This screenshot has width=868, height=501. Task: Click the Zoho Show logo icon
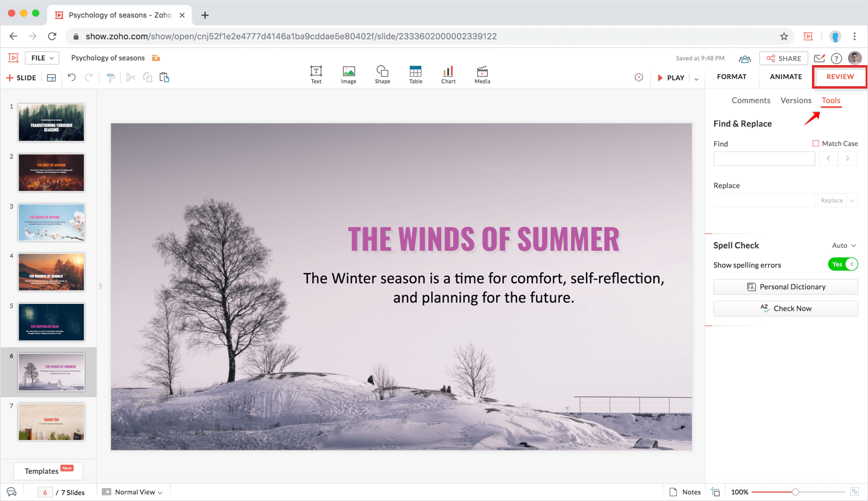tap(13, 58)
